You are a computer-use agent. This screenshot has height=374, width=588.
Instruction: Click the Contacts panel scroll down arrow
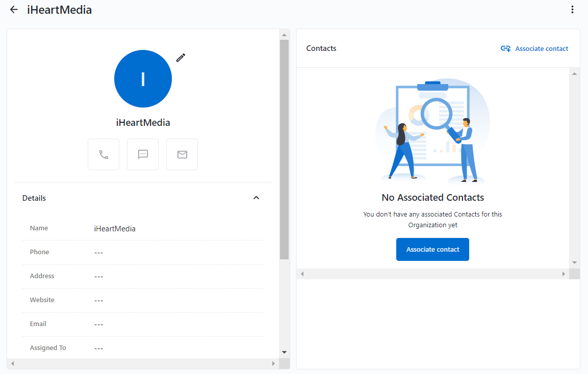(x=575, y=263)
